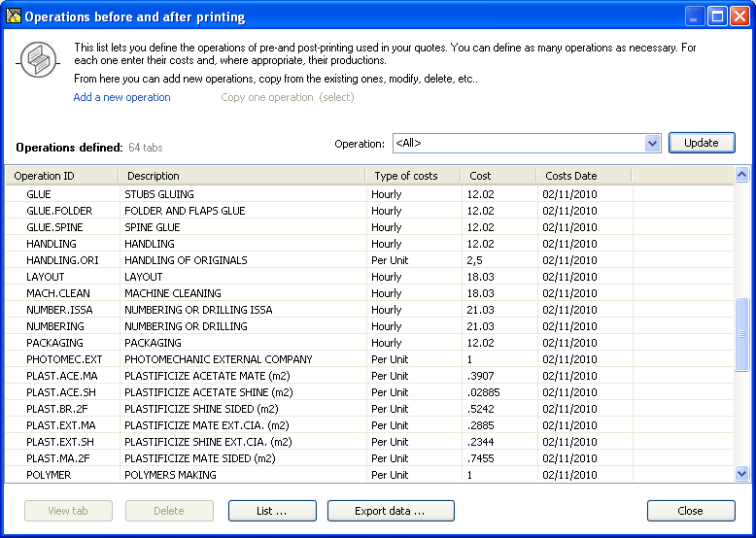The height and width of the screenshot is (538, 756).
Task: Select the PLAST.ACE.SH row
Action: (x=370, y=392)
